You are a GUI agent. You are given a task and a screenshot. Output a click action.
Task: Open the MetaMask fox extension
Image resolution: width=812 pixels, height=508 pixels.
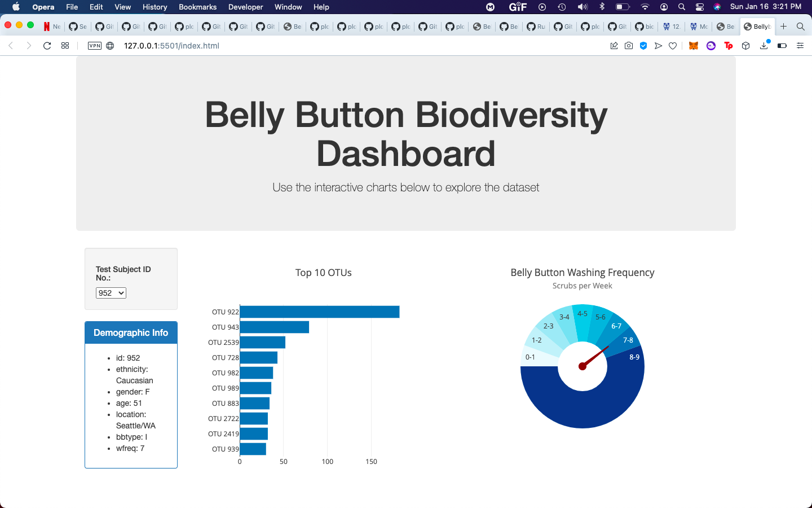[694, 46]
